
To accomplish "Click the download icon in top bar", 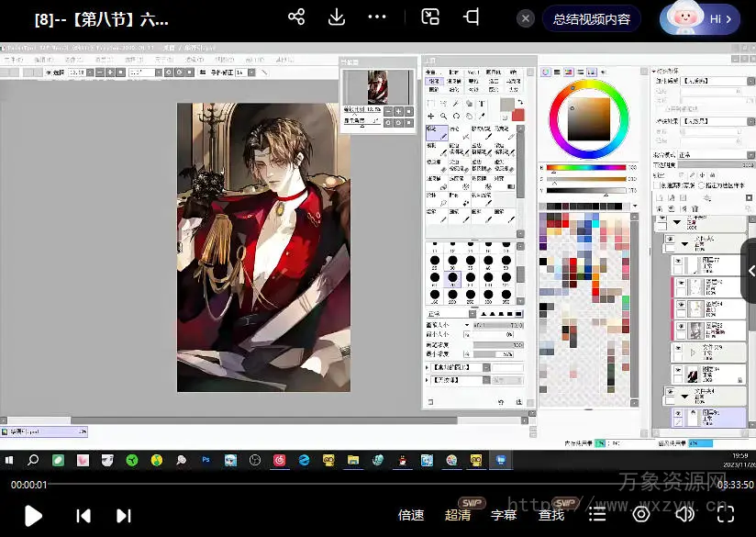I will point(337,17).
